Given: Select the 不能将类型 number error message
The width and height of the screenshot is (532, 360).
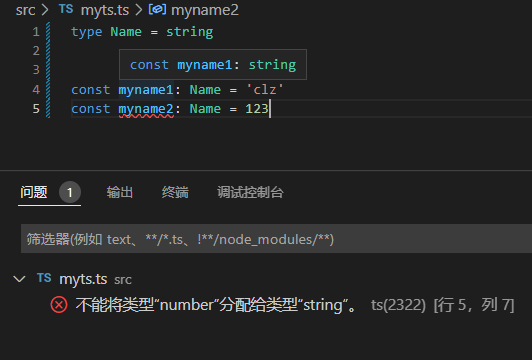Looking at the screenshot, I should (216, 305).
